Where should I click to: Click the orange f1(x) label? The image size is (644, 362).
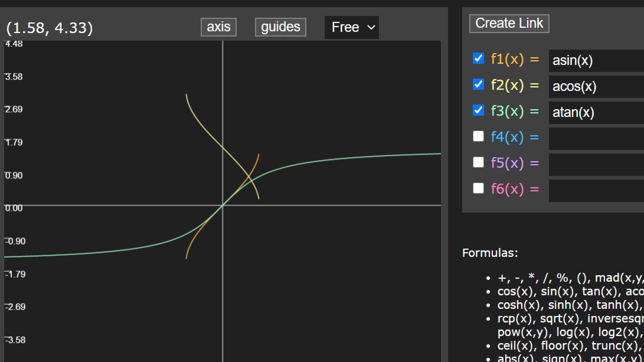click(507, 59)
